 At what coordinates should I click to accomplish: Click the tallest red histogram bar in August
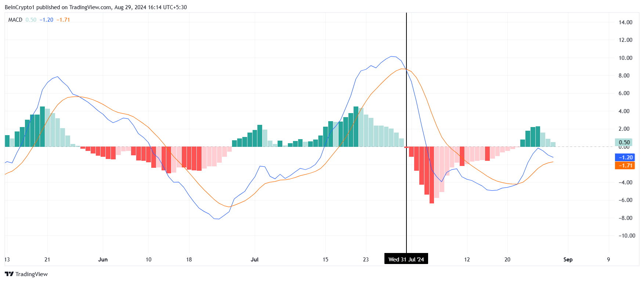pyautogui.click(x=432, y=175)
